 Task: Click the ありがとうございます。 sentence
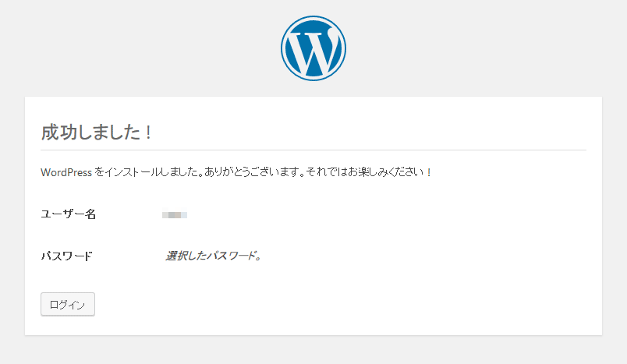[x=254, y=172]
